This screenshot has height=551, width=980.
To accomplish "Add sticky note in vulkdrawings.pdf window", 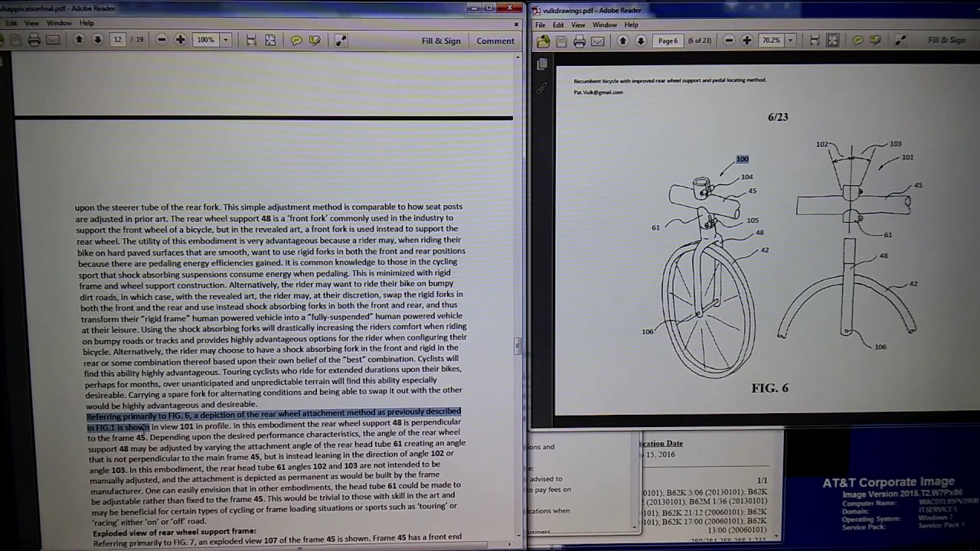I will pos(857,41).
